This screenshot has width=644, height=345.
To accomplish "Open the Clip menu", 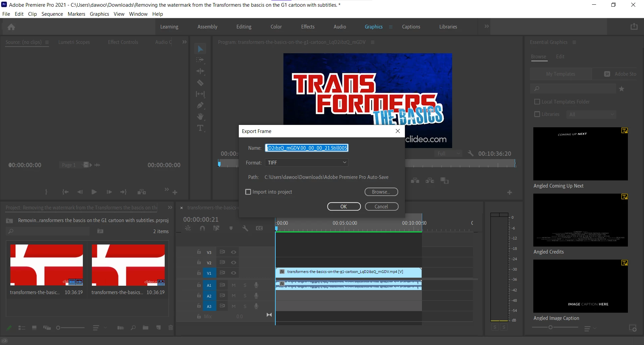I will click(x=33, y=14).
